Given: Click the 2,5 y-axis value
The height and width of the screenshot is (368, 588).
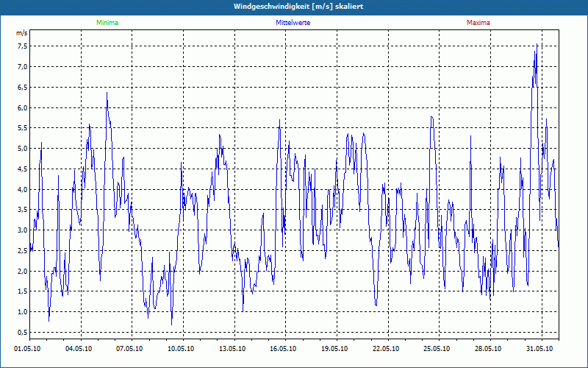Looking at the screenshot, I should click(x=23, y=251).
